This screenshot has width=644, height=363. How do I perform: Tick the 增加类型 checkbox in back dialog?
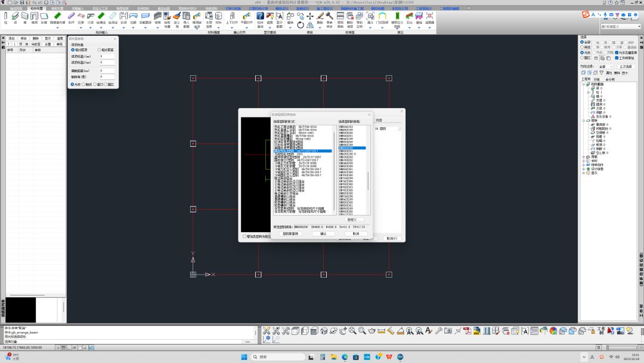(244, 236)
